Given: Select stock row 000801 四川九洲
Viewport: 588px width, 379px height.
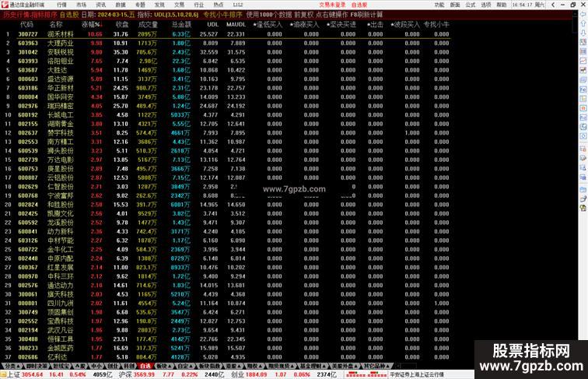Looking at the screenshot, I should click(x=225, y=304).
